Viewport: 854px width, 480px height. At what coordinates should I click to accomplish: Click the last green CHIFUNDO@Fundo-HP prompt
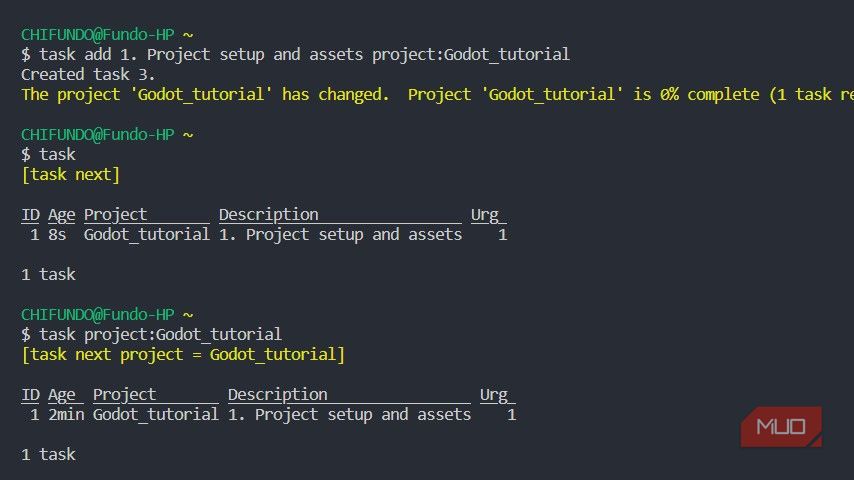point(98,314)
